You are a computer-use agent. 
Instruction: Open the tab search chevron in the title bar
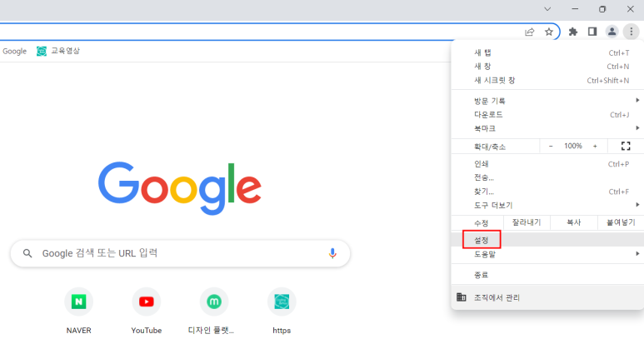pyautogui.click(x=547, y=9)
